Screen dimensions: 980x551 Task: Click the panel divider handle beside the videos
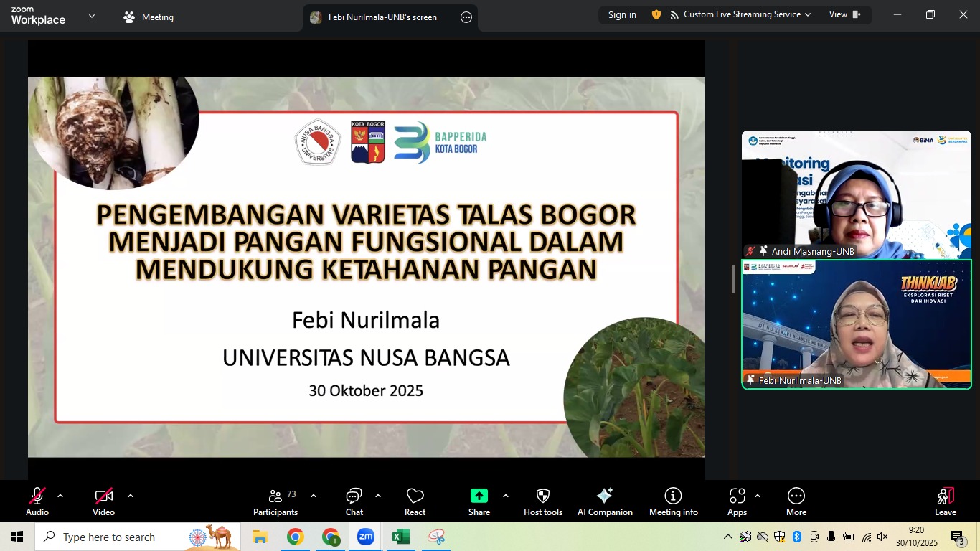click(732, 278)
